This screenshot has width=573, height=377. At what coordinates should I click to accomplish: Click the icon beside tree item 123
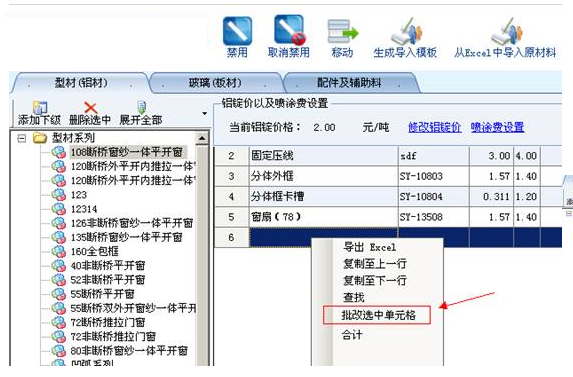coord(58,194)
